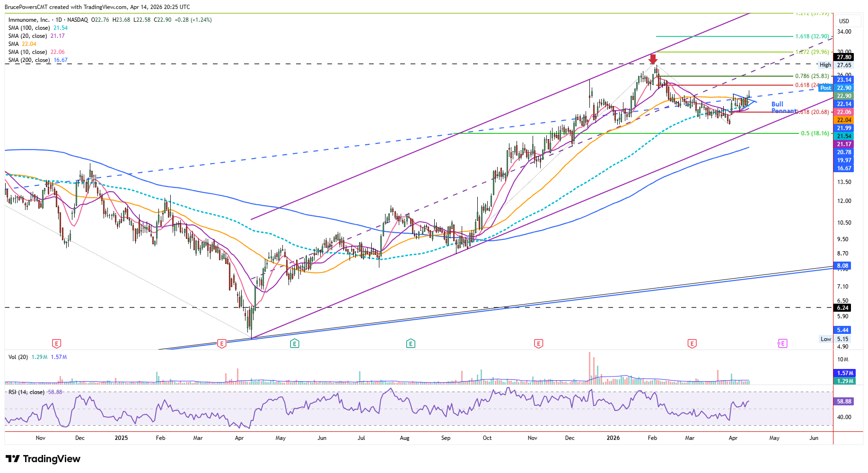Click the black 6.24 price level tag
This screenshot has width=868, height=473.
coord(843,308)
